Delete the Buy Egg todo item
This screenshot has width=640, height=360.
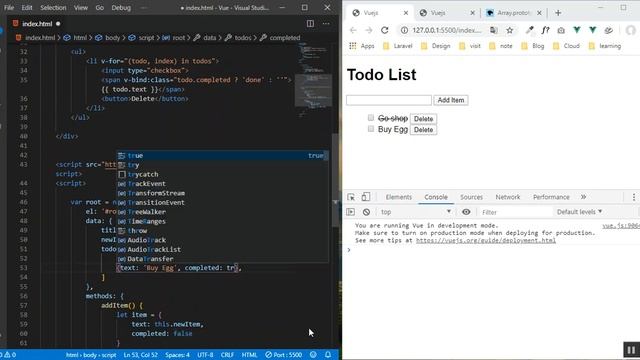[x=423, y=130]
